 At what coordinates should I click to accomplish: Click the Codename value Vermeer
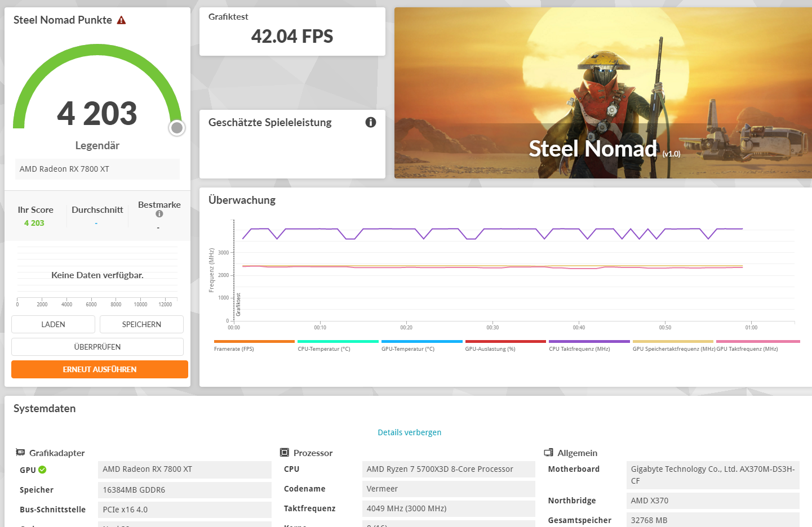[x=449, y=489]
